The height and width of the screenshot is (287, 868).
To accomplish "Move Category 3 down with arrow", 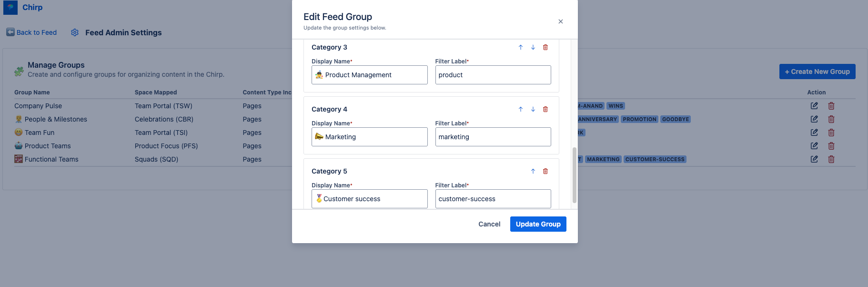I will click(x=533, y=47).
